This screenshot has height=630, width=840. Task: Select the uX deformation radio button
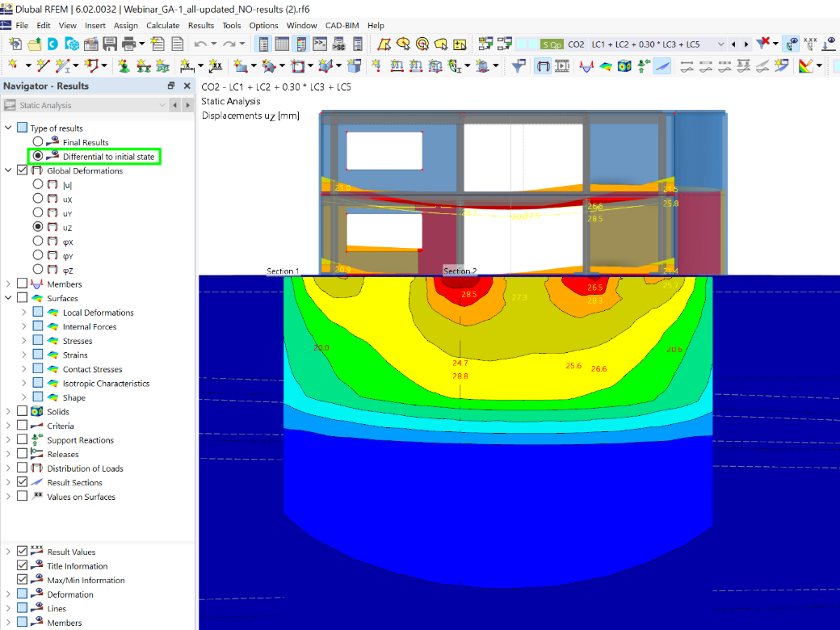click(37, 198)
